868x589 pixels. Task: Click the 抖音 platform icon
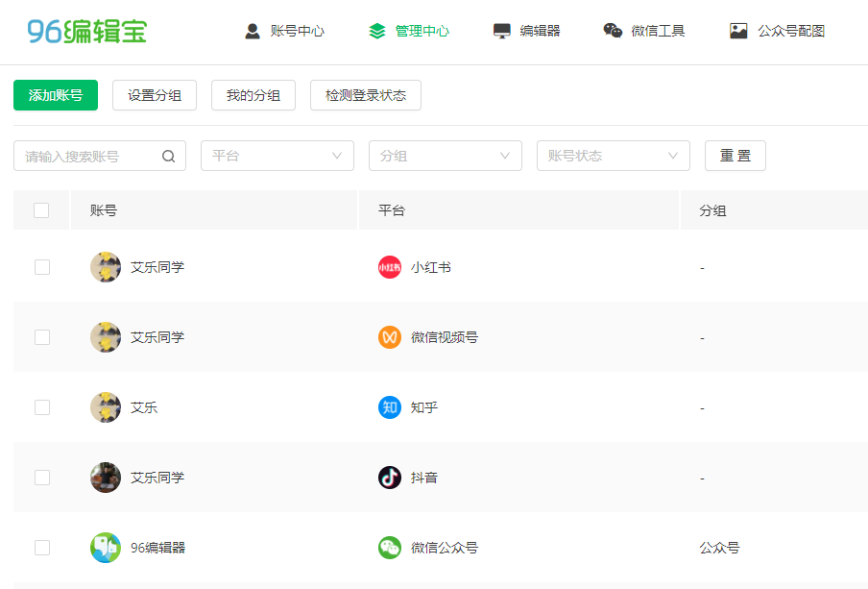[389, 477]
